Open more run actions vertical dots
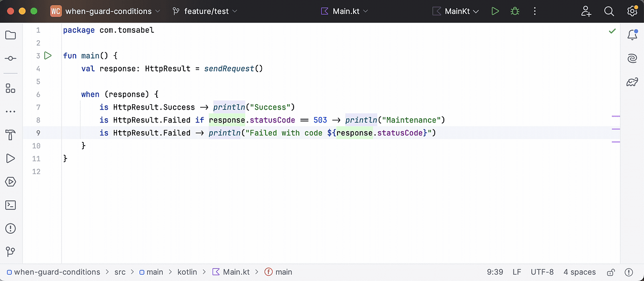644x281 pixels. click(x=535, y=11)
